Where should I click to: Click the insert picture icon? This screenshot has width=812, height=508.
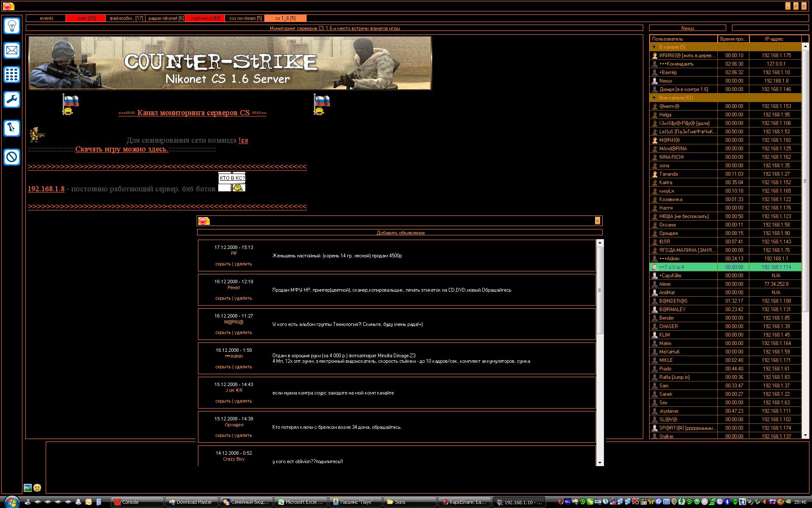(x=27, y=488)
